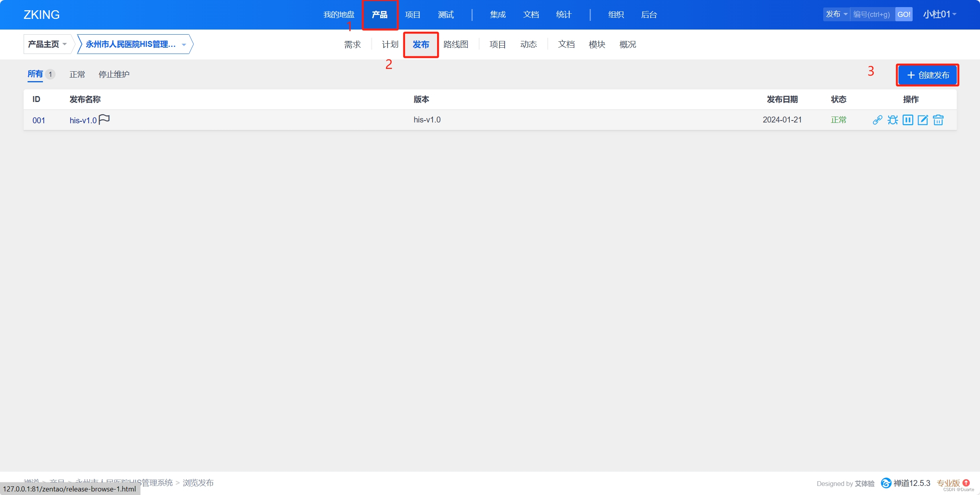This screenshot has height=495, width=980.
Task: Open the 产品主页 dropdown
Action: coord(48,44)
